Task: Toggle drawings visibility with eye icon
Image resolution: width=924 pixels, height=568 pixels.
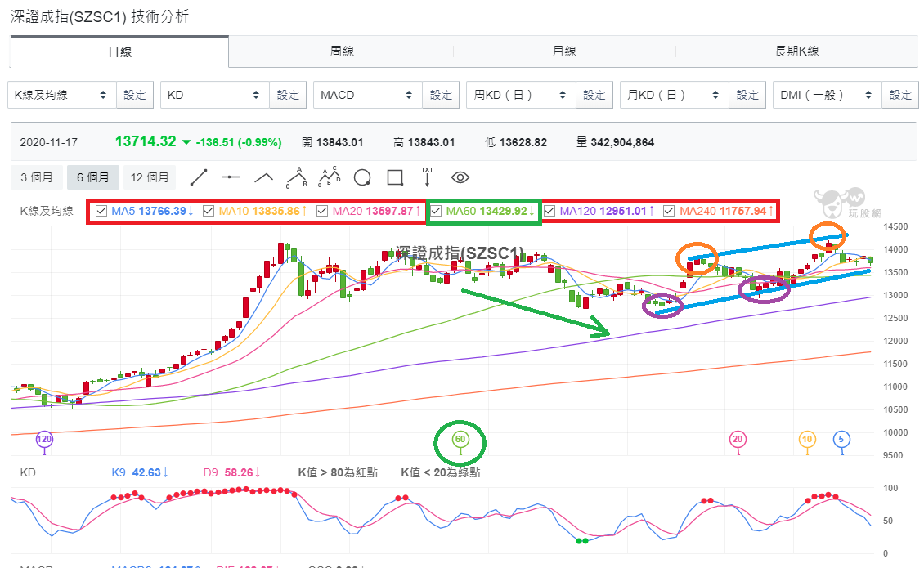Action: [460, 177]
